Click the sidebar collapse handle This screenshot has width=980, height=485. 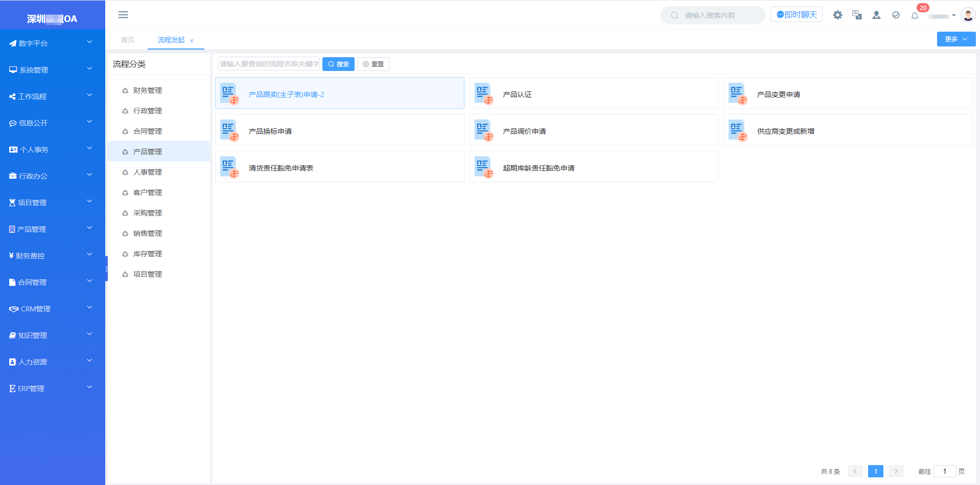[106, 269]
